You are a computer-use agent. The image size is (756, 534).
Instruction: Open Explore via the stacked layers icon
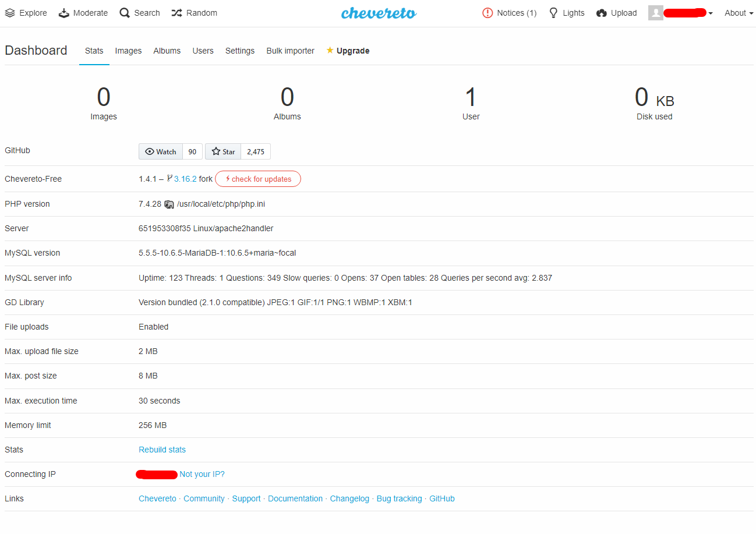click(x=9, y=12)
